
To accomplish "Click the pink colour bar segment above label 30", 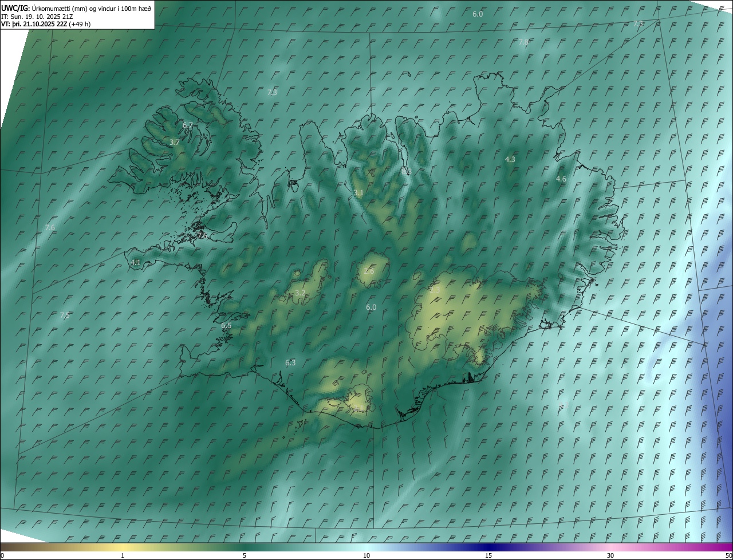I will pos(610,547).
